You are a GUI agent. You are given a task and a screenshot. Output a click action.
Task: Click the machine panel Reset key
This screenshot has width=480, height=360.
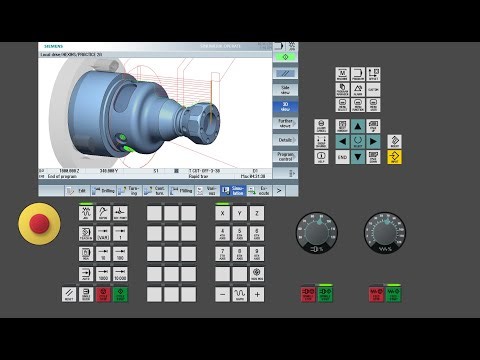click(x=69, y=295)
